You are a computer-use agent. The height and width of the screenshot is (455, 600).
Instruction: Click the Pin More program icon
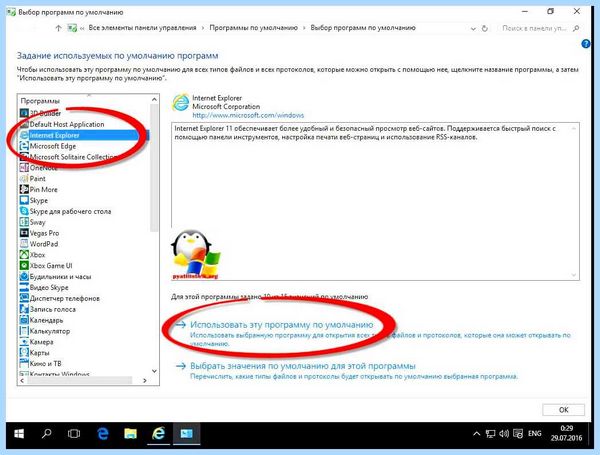(x=24, y=189)
